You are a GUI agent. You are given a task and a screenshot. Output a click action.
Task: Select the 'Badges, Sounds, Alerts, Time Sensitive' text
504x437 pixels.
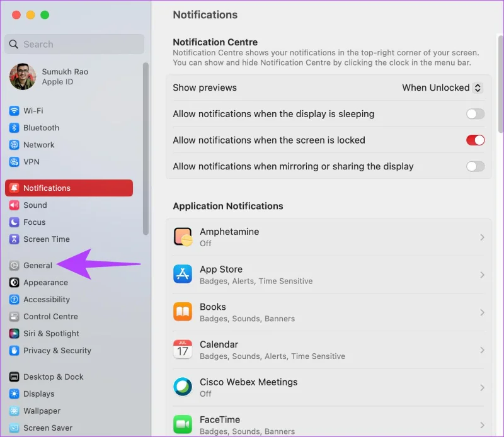pos(272,356)
